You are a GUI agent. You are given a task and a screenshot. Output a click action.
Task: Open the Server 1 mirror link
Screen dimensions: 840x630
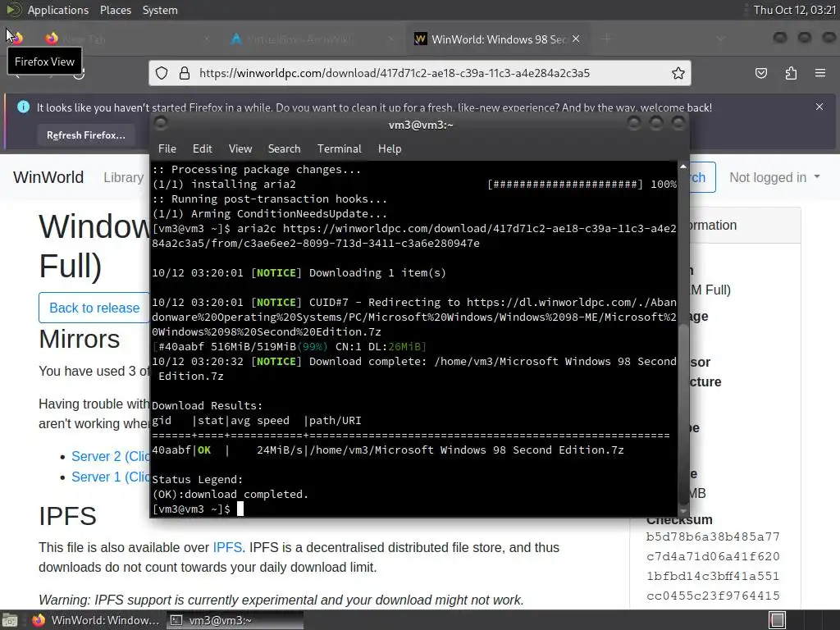coord(111,477)
